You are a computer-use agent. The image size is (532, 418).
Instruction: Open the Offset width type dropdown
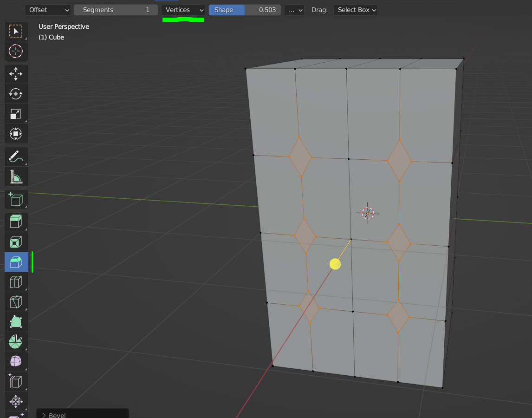[x=48, y=10]
